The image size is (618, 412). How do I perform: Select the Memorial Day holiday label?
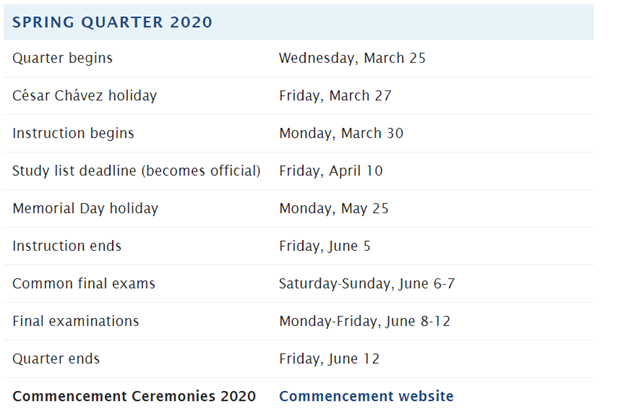(x=85, y=209)
